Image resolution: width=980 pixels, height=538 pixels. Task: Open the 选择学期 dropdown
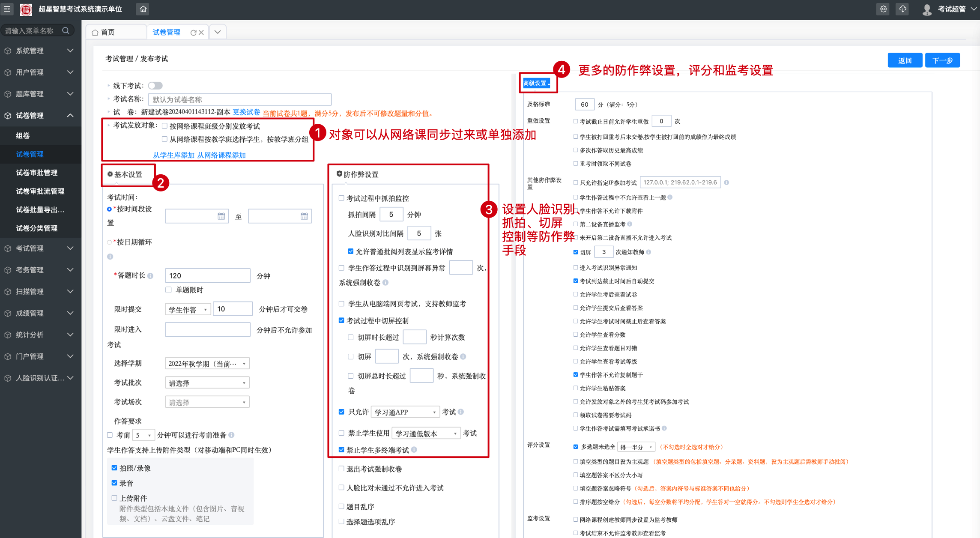coord(207,364)
